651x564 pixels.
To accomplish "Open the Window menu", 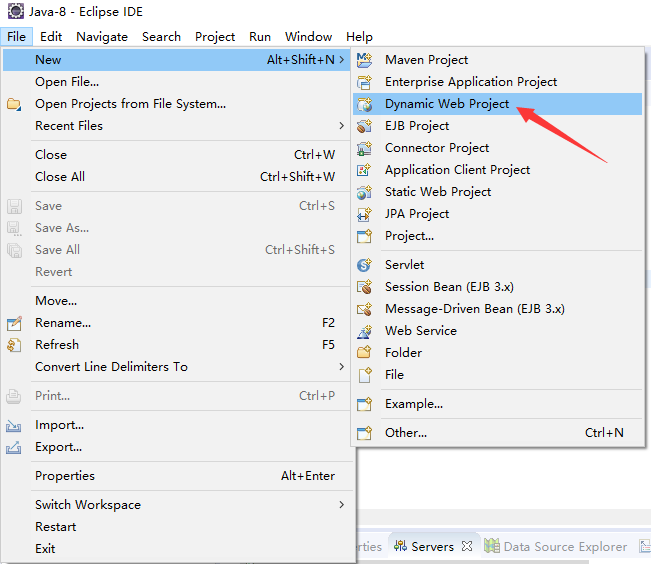I will 308,37.
